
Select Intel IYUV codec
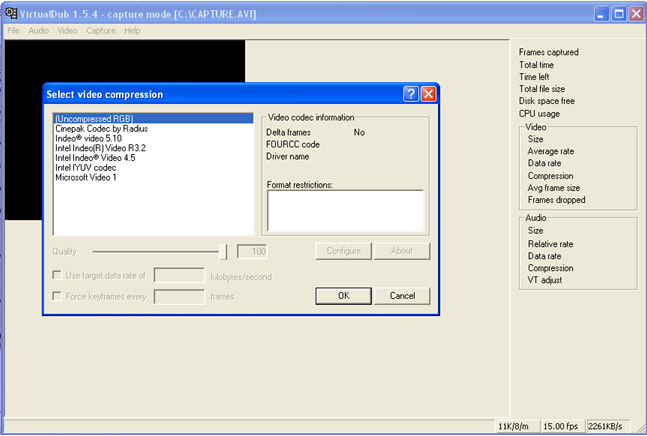tap(153, 168)
